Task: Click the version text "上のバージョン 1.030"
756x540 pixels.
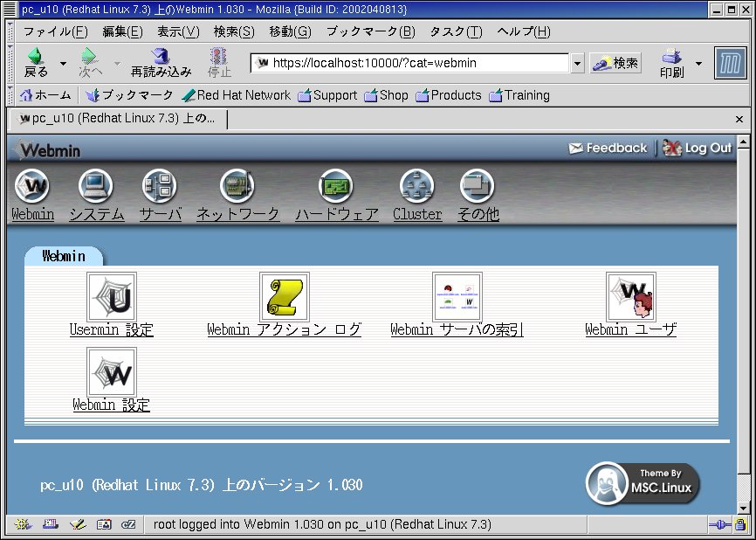Action: pos(292,484)
